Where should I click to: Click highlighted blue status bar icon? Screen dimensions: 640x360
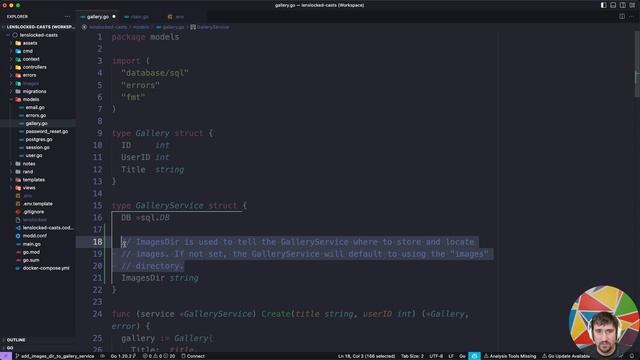point(474,356)
